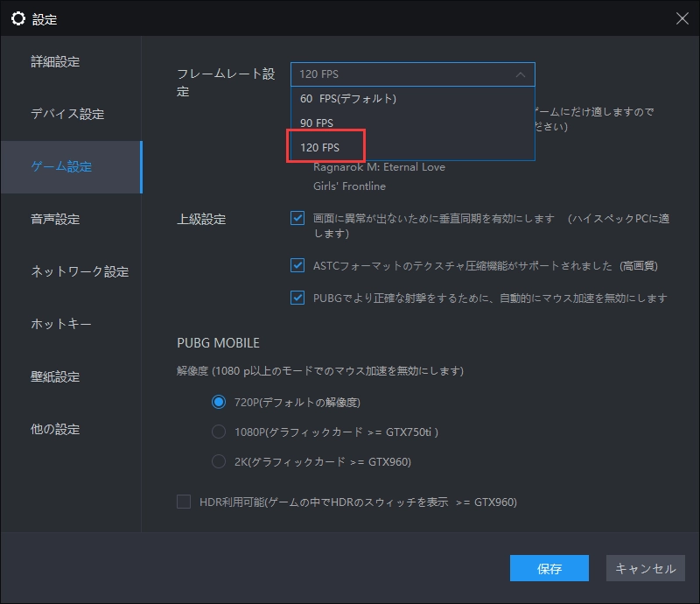Screen dimensions: 700x604
Task: Toggle the 垂直同期 checkbox
Action: (x=297, y=219)
